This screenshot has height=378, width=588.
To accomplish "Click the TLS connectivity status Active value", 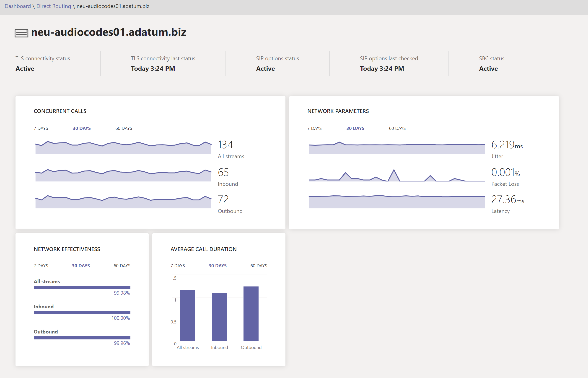I will (25, 68).
